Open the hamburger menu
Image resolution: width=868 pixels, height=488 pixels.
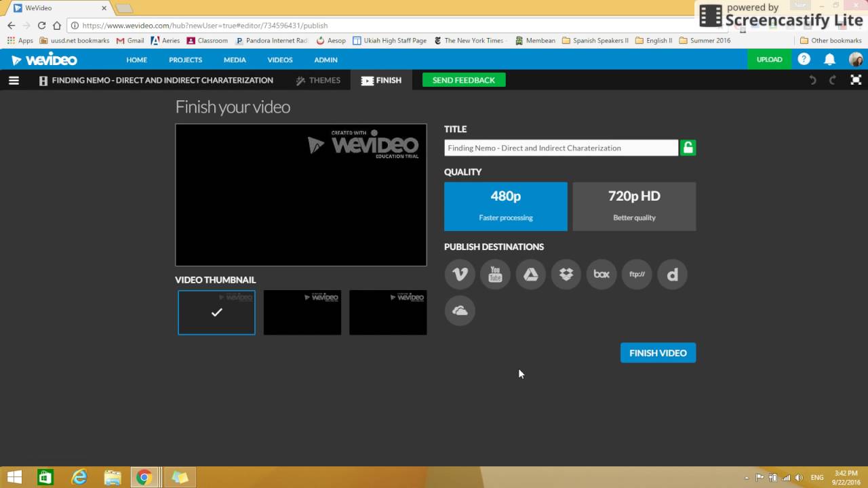point(14,80)
